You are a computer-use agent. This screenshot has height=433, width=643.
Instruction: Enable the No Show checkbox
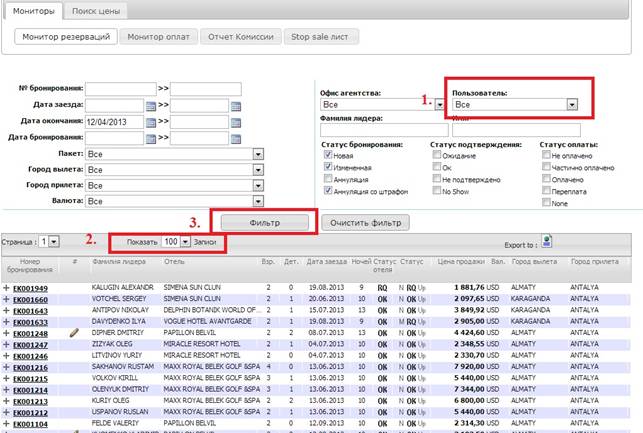[x=437, y=190]
